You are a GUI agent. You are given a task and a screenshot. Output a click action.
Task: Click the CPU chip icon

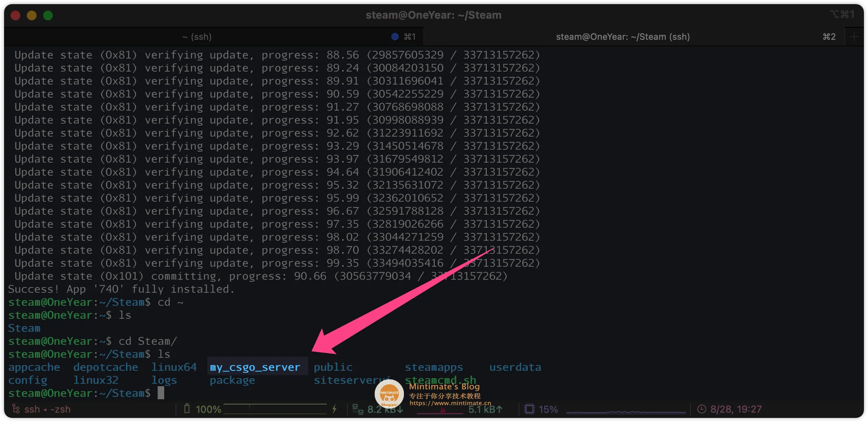coord(529,409)
